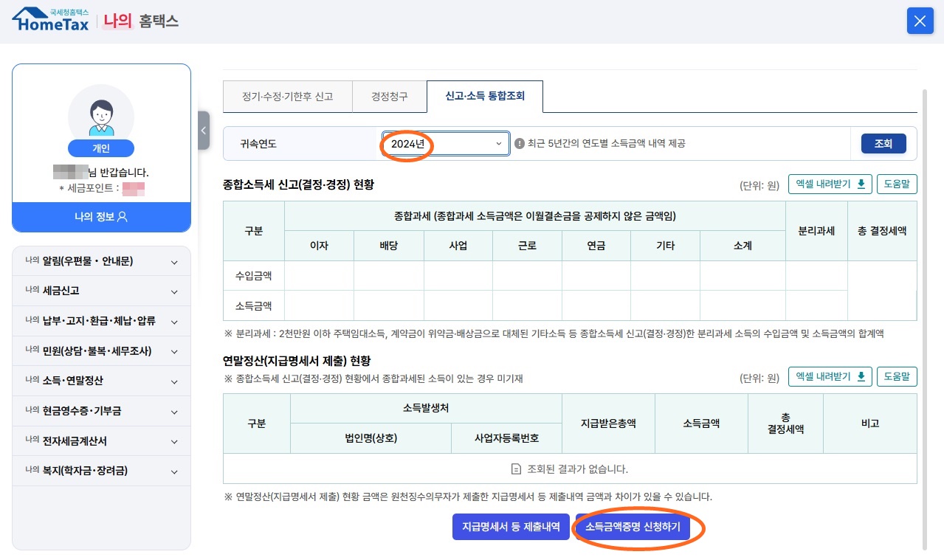Viewport: 944px width, 560px height.
Task: Click the collapse arrow on the profile panel
Action: [x=204, y=130]
